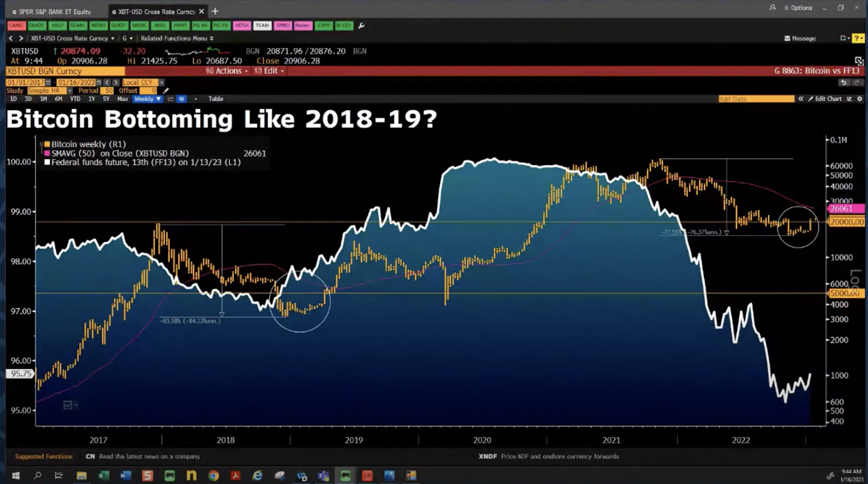Set chart range to 1Y
The height and width of the screenshot is (484, 868).
91,99
